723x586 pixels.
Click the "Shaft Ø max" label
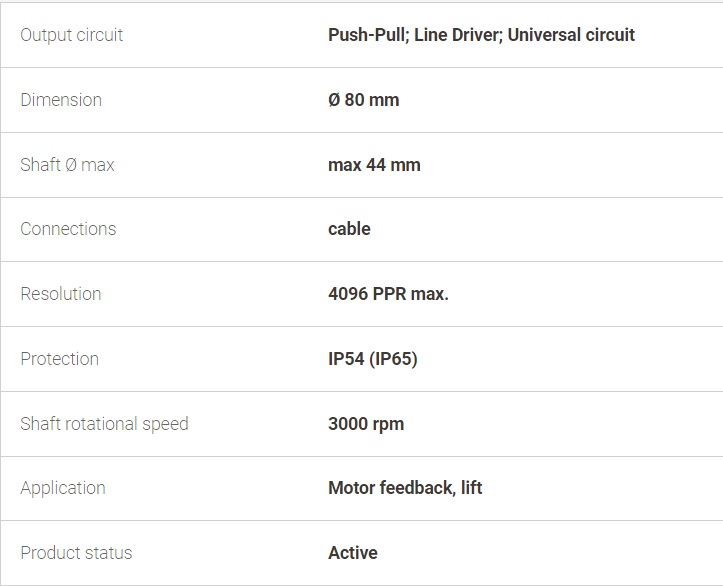[67, 165]
